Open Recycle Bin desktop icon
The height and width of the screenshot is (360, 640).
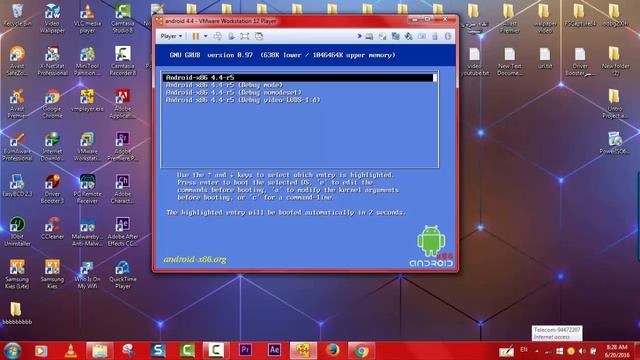(17, 16)
